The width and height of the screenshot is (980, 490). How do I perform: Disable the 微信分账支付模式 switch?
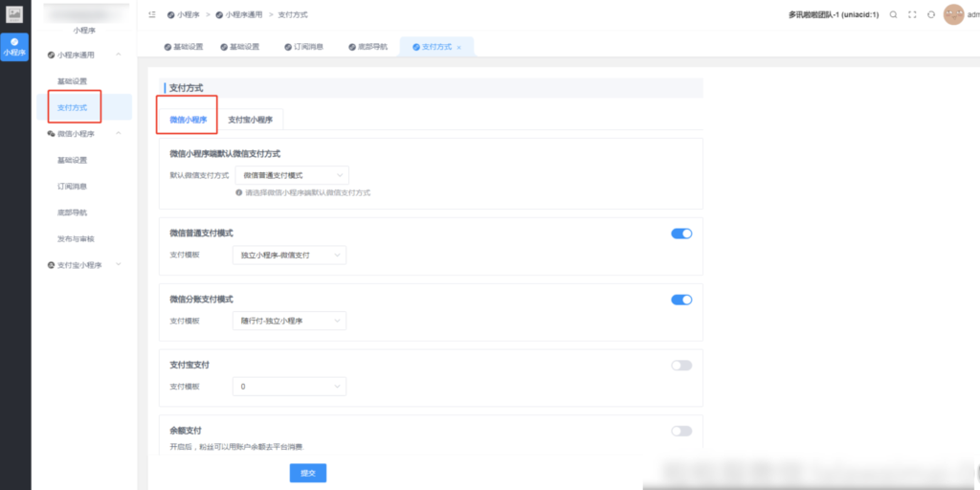click(x=681, y=300)
